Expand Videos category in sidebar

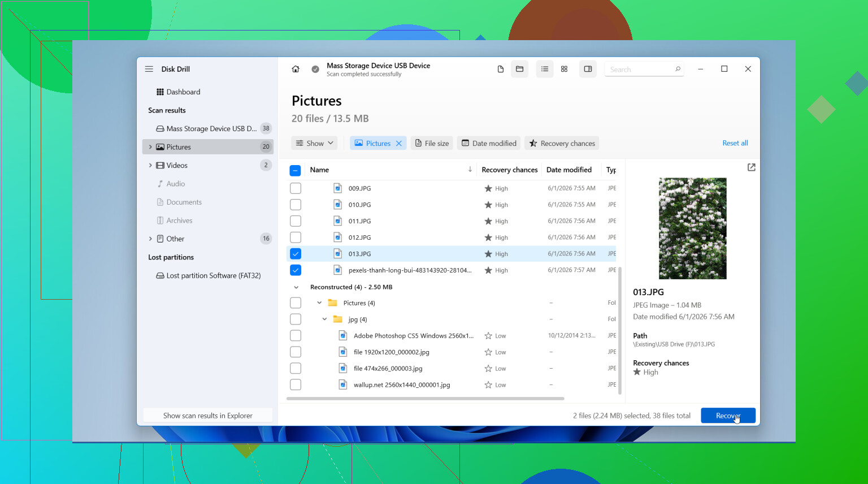150,166
